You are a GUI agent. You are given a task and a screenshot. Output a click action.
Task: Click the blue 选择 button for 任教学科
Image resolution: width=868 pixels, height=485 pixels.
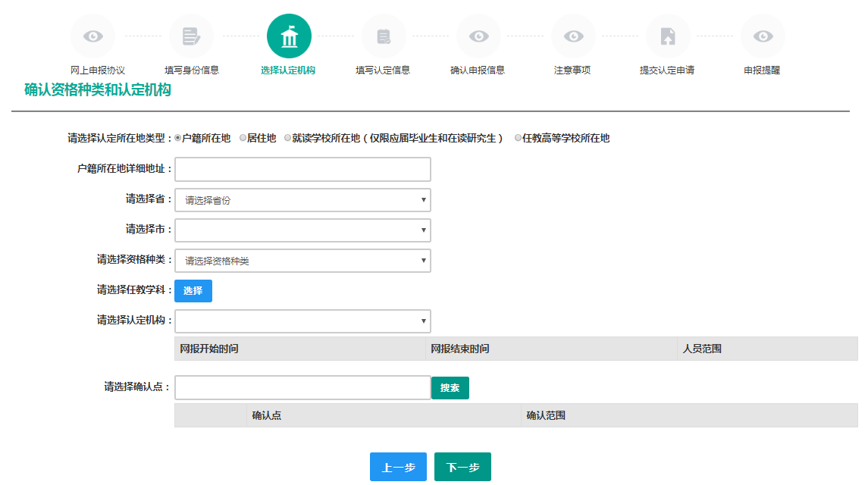[x=193, y=291]
